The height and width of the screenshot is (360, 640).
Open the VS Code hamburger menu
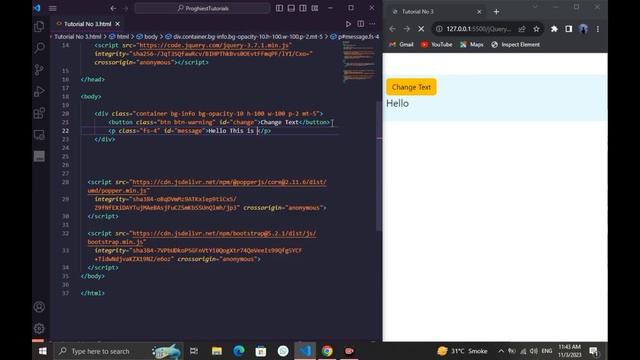[x=53, y=8]
